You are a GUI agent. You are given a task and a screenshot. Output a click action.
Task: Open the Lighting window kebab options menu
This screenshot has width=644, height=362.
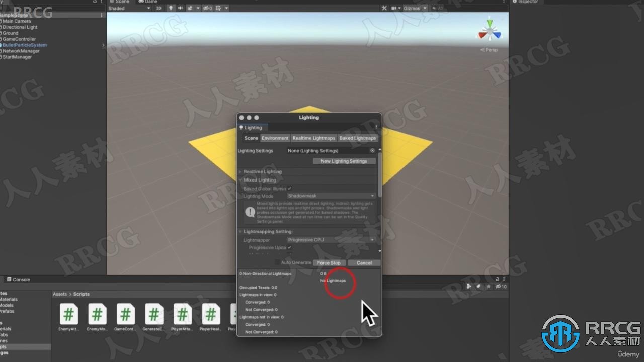click(376, 127)
